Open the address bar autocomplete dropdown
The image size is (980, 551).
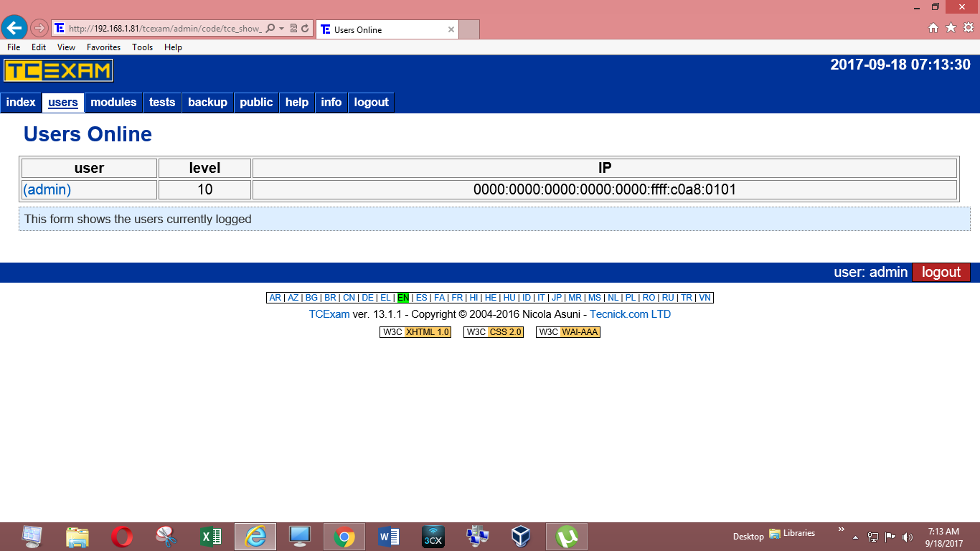pos(282,29)
